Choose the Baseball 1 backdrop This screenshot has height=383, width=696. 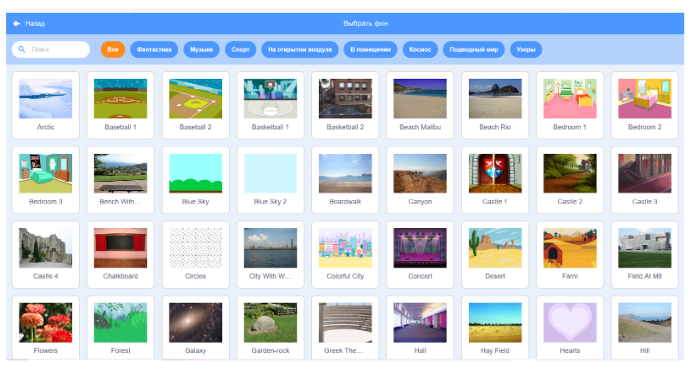[x=120, y=105]
